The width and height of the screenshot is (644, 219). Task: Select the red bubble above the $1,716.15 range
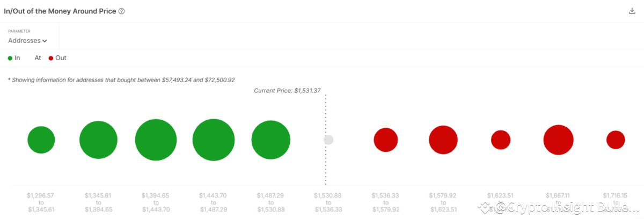(616, 140)
